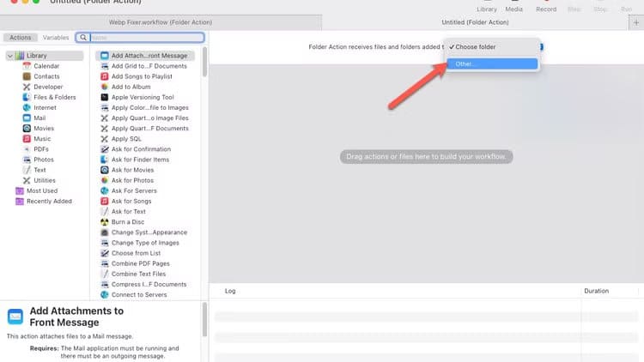Click the Connect to Servers action icon
Screen dimensions: 644x362
click(105, 295)
